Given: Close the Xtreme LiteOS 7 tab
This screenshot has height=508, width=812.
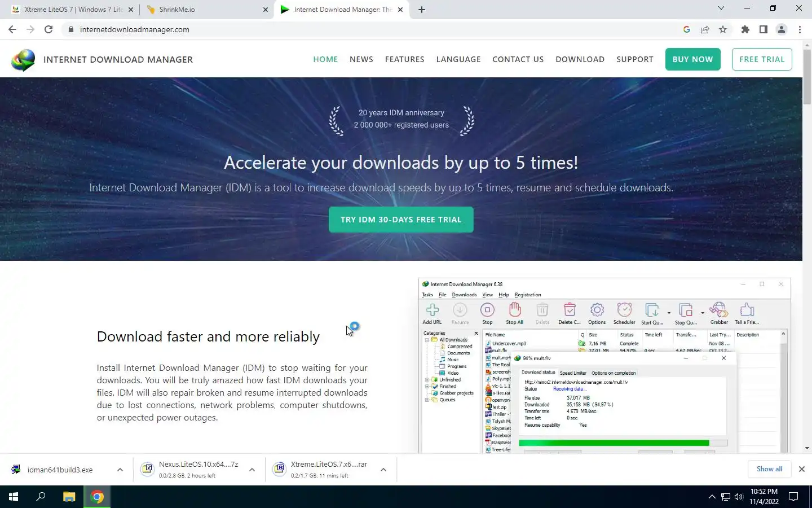Looking at the screenshot, I should point(130,10).
